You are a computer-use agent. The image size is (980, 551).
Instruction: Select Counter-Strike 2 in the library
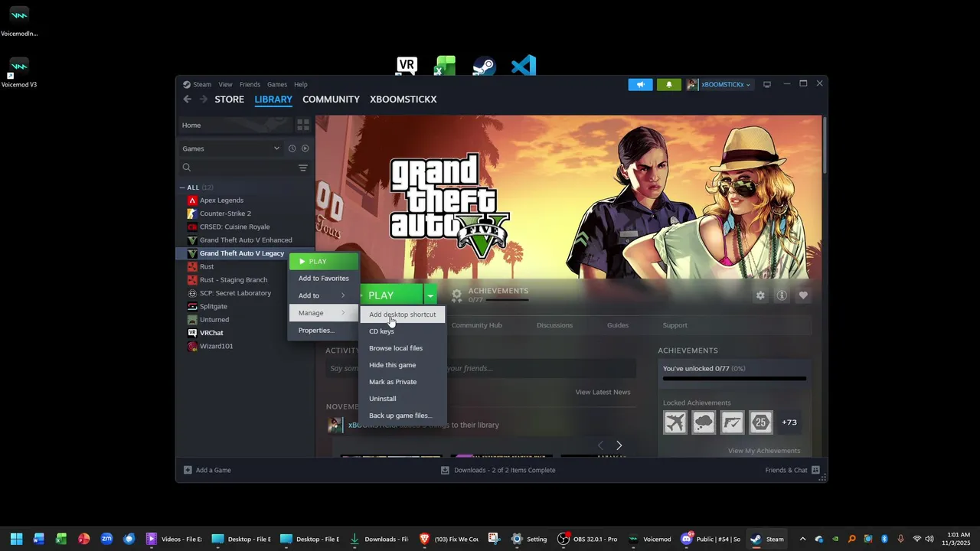[x=225, y=214]
